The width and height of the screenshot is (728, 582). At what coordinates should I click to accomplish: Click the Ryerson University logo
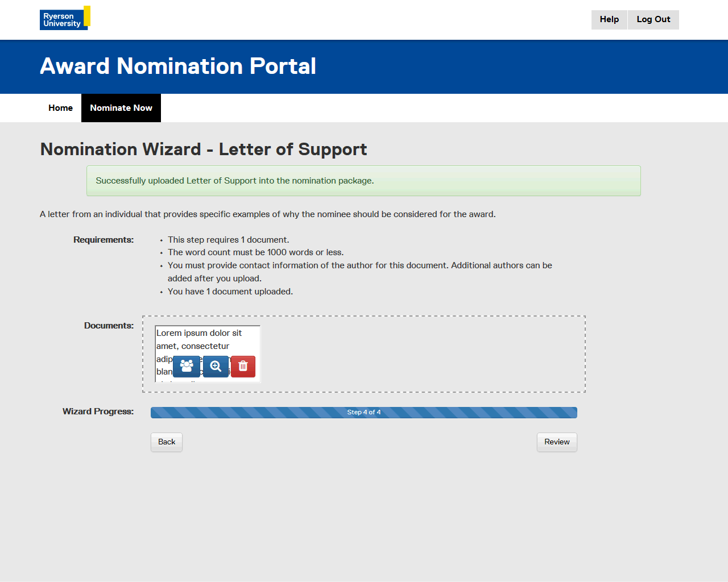65,18
